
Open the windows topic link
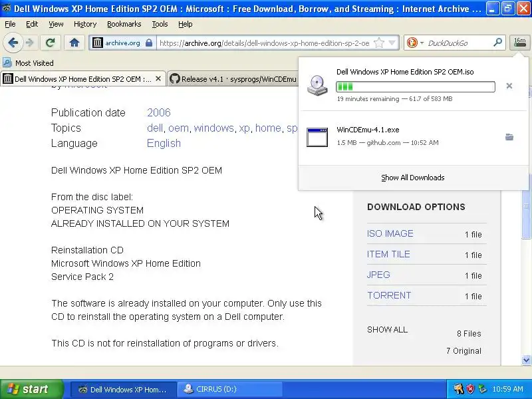213,128
